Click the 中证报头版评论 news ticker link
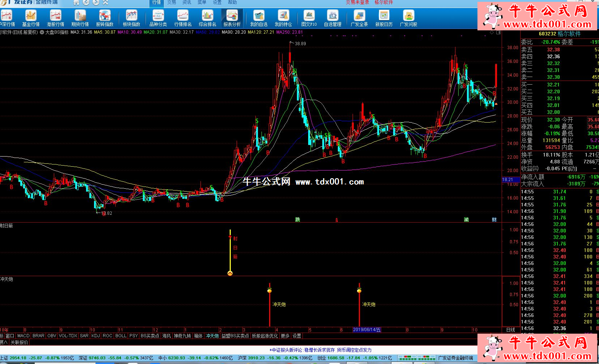 pyautogui.click(x=321, y=350)
